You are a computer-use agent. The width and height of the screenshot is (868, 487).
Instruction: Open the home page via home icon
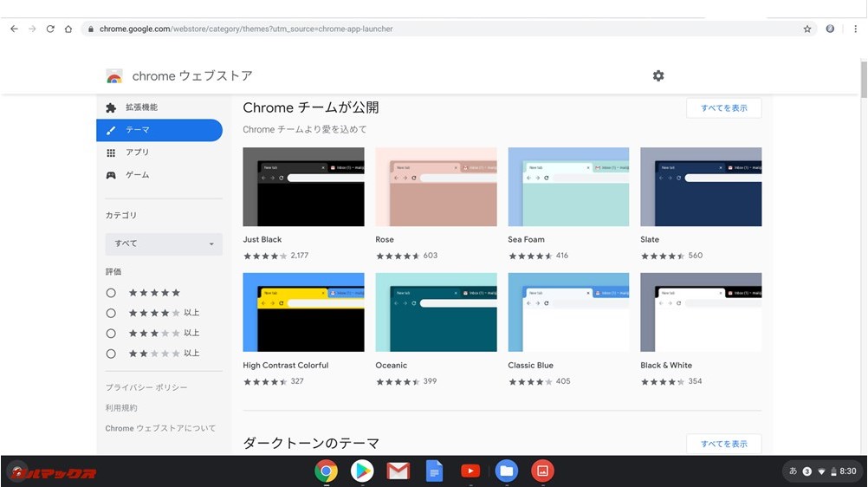click(x=68, y=29)
